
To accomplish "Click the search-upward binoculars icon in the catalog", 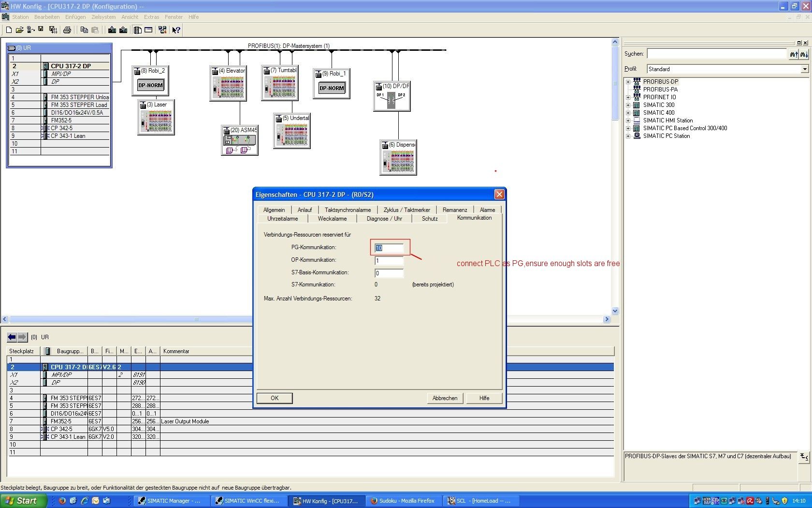I will pos(794,54).
